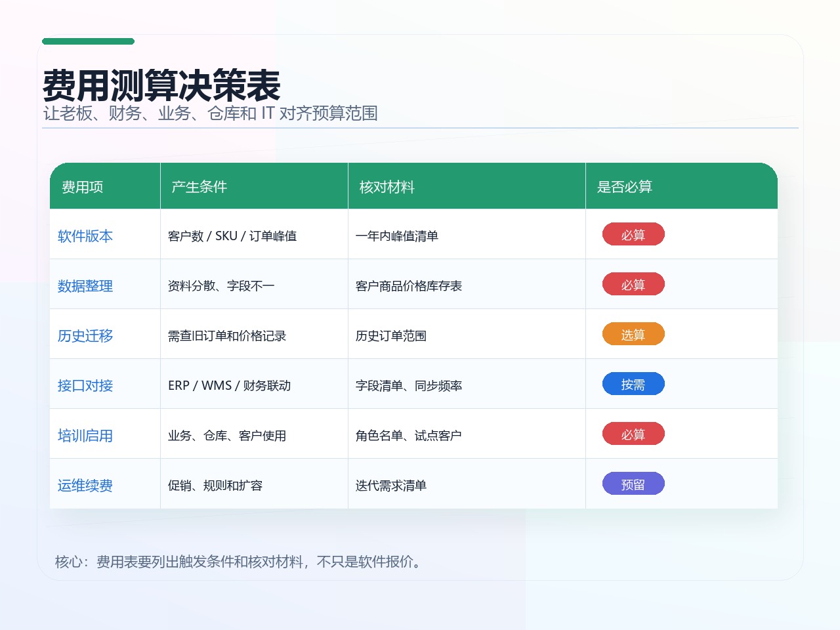Open the 培训启用 link
The image size is (840, 630).
pos(85,436)
